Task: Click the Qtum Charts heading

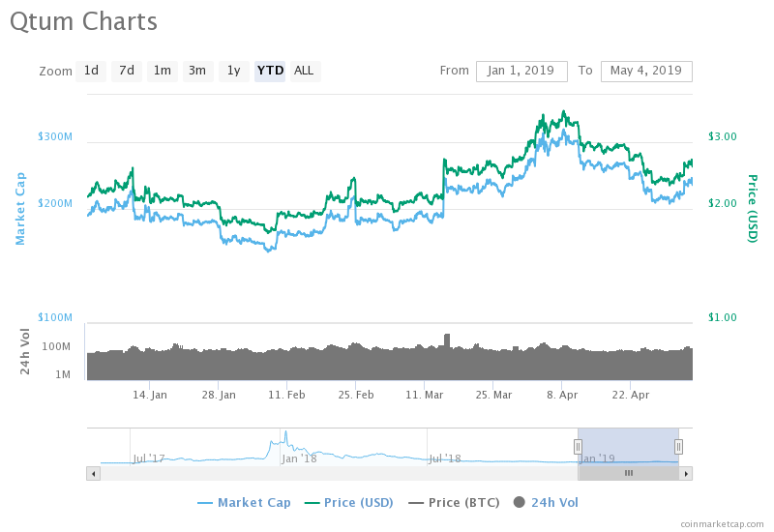Action: 83,22
